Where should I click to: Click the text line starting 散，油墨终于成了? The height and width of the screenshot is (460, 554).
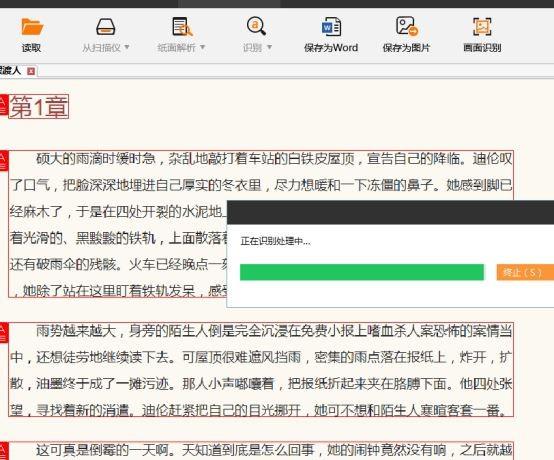point(261,384)
